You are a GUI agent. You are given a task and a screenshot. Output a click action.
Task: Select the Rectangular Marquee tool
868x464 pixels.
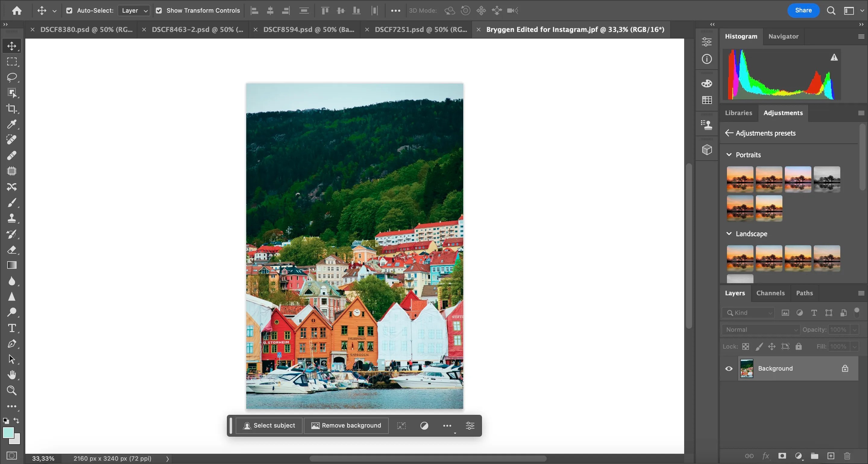(12, 61)
